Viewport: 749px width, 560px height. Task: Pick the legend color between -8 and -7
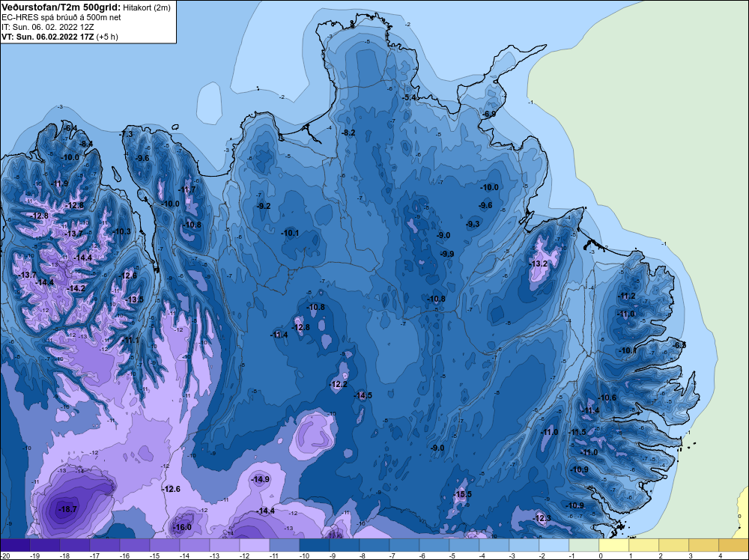(x=374, y=545)
